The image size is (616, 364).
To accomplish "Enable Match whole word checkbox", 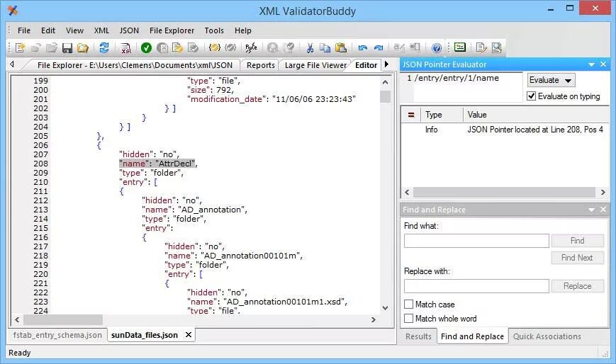I will pyautogui.click(x=408, y=319).
